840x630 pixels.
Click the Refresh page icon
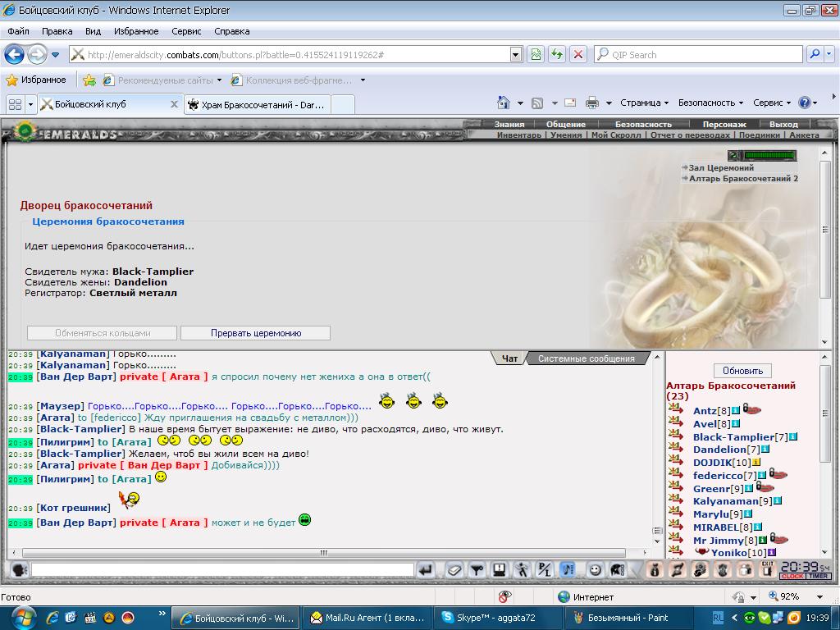pos(557,54)
